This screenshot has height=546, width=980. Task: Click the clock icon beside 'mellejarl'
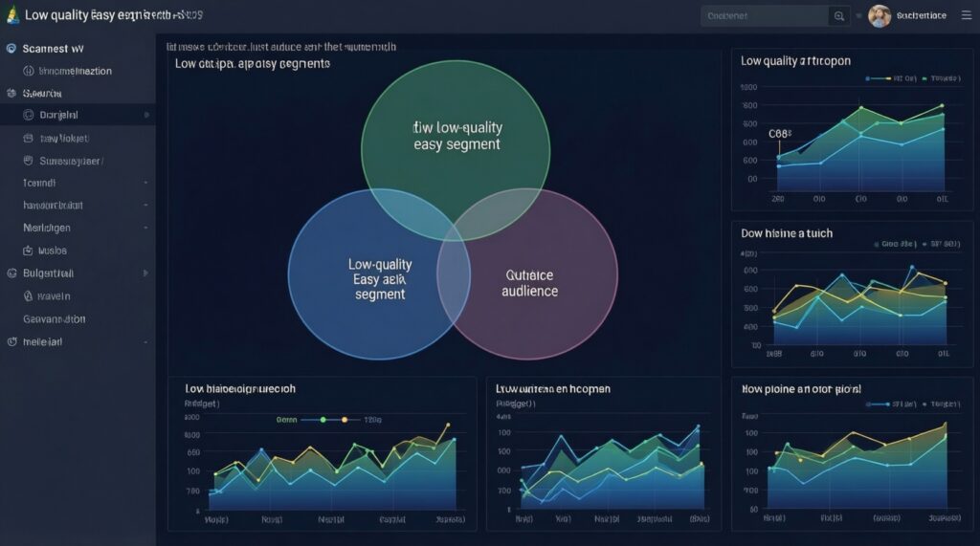[11, 341]
